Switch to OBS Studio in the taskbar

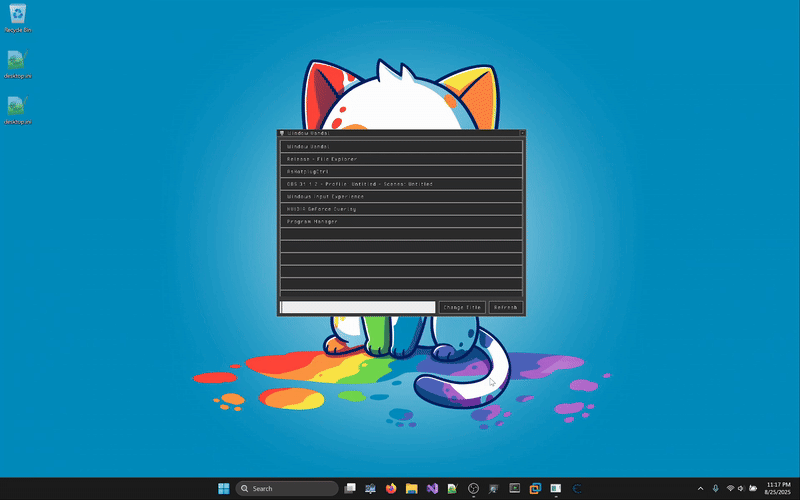(x=473, y=488)
